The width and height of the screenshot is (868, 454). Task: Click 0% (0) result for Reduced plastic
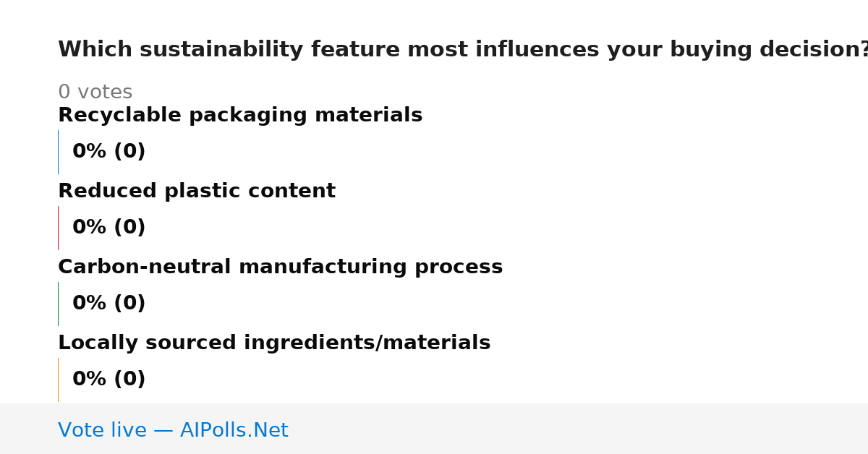tap(109, 228)
